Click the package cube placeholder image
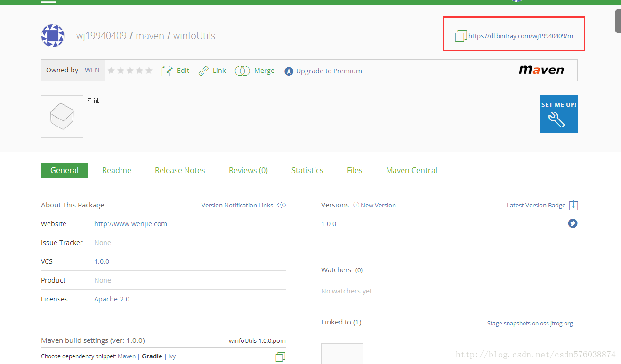This screenshot has height=364, width=621. [62, 117]
